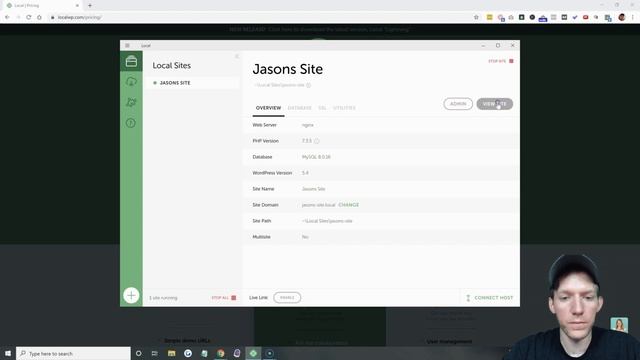Viewport: 640px width, 360px height.
Task: Open the green Local app on taskbar
Action: coord(253,353)
